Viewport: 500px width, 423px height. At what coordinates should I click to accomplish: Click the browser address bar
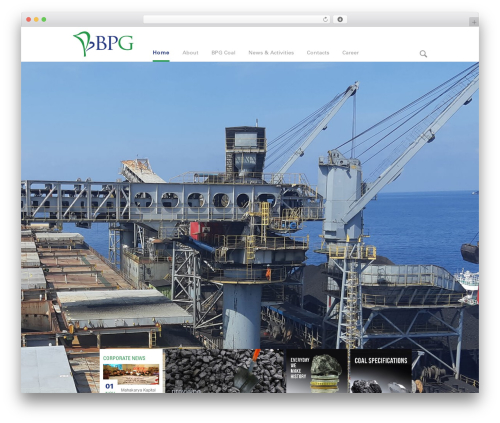[236, 20]
